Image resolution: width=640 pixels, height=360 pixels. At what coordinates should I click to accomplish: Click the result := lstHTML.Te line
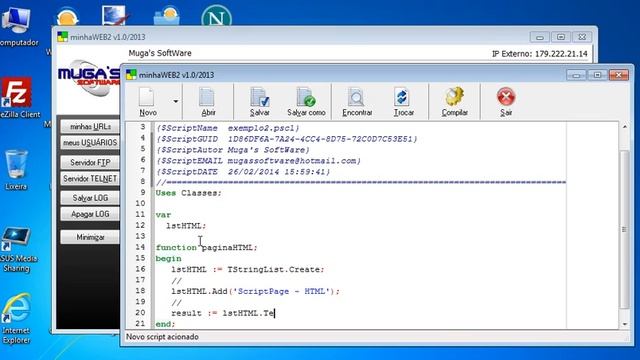223,313
